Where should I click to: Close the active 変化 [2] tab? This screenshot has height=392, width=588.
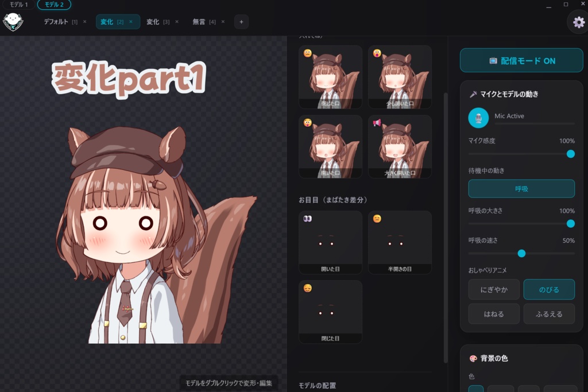pos(131,22)
